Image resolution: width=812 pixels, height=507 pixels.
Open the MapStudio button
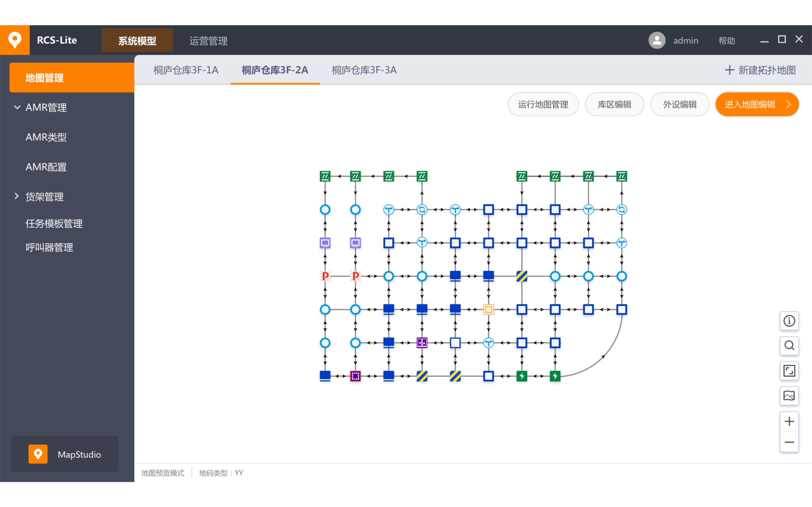click(65, 454)
